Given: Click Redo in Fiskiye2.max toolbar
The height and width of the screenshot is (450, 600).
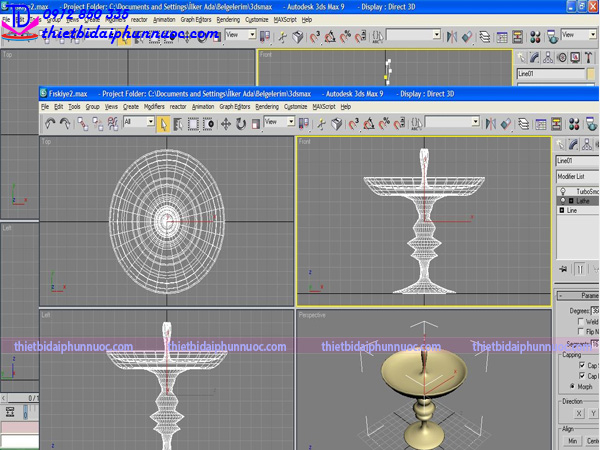Looking at the screenshot, I should pos(65,124).
